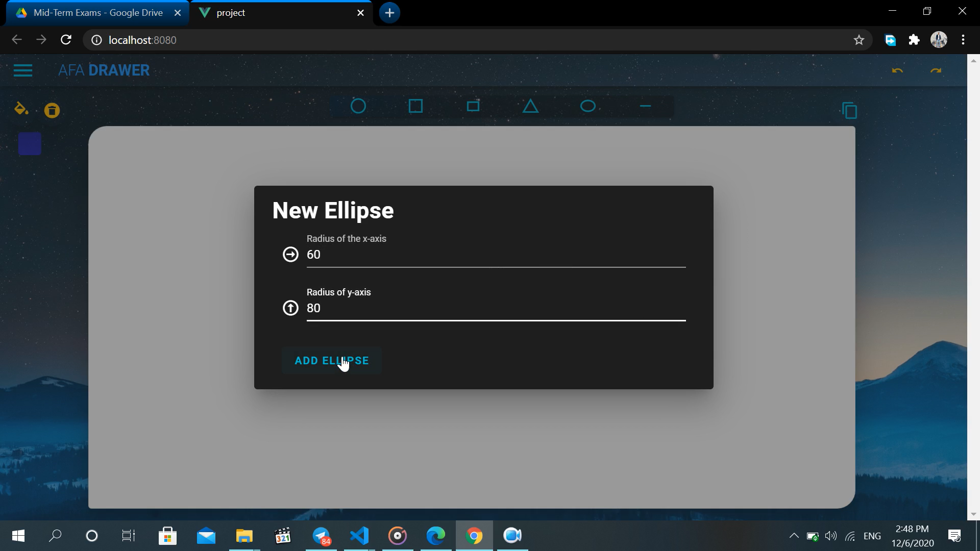
Task: Select the circle shape tool
Action: [x=358, y=106]
